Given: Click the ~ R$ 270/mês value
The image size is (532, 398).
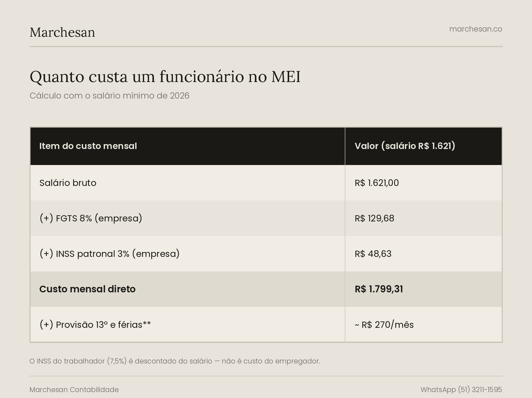Looking at the screenshot, I should (x=384, y=325).
